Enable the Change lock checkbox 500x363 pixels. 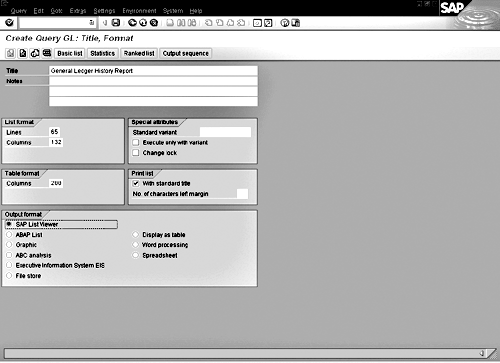[136, 153]
